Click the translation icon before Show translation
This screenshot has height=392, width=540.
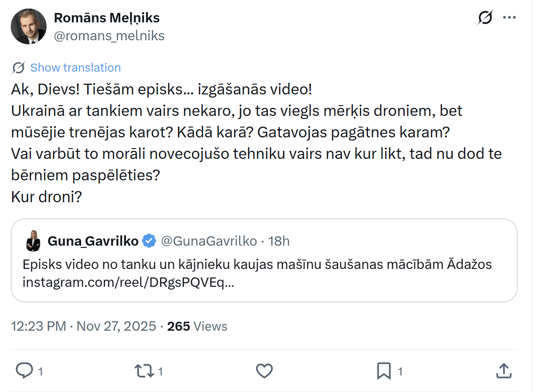(x=18, y=68)
